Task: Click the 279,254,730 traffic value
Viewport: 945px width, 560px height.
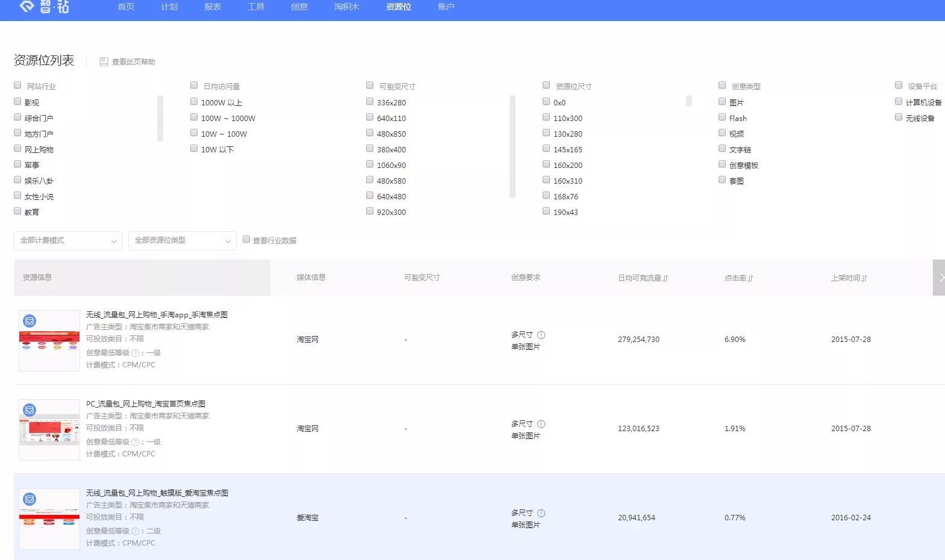Action: click(x=638, y=340)
